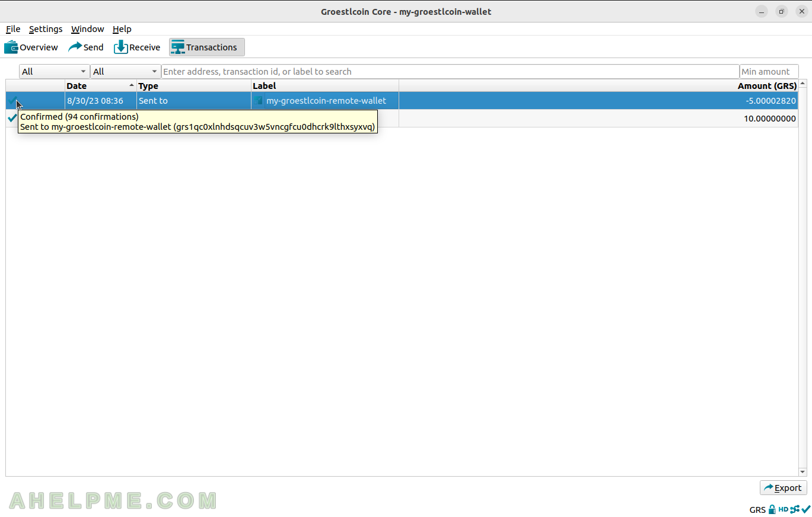The width and height of the screenshot is (812, 517).
Task: Open the Window menu
Action: click(87, 29)
